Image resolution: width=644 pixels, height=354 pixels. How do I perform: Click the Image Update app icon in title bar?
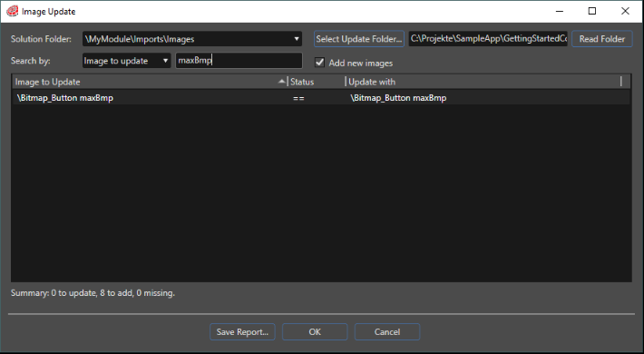13,11
